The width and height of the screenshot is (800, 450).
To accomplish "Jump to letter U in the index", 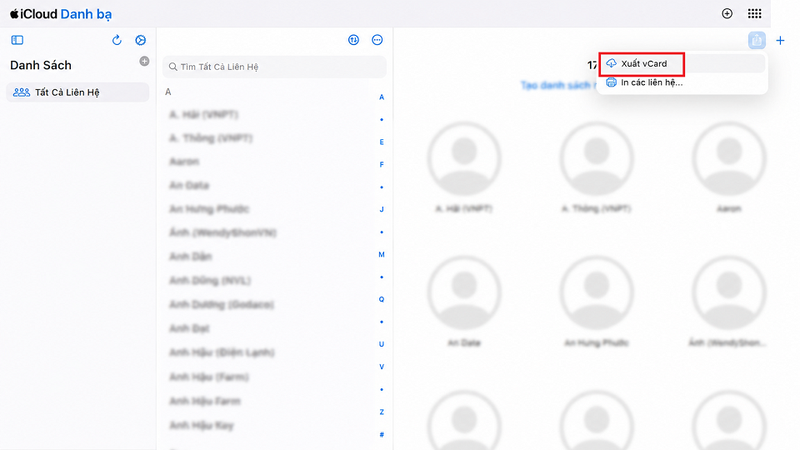I will tap(381, 344).
